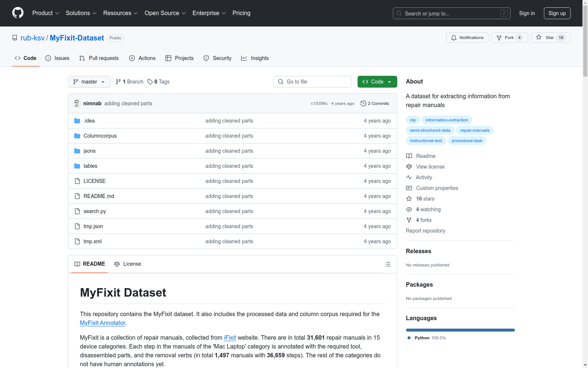The height and width of the screenshot is (368, 588).
Task: Expand the Enterprise menu
Action: click(x=209, y=13)
